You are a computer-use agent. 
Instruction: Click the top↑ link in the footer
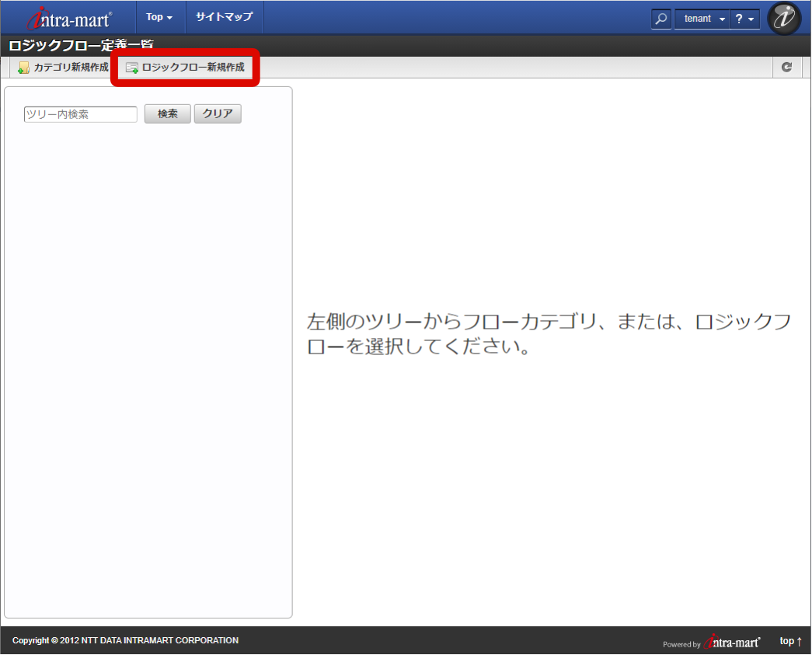click(789, 641)
